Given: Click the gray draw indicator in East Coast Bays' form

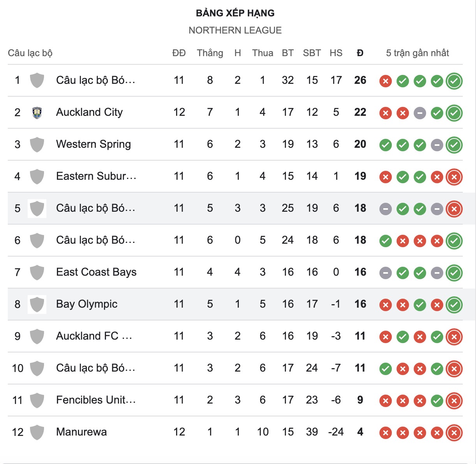Looking at the screenshot, I should click(x=385, y=273).
